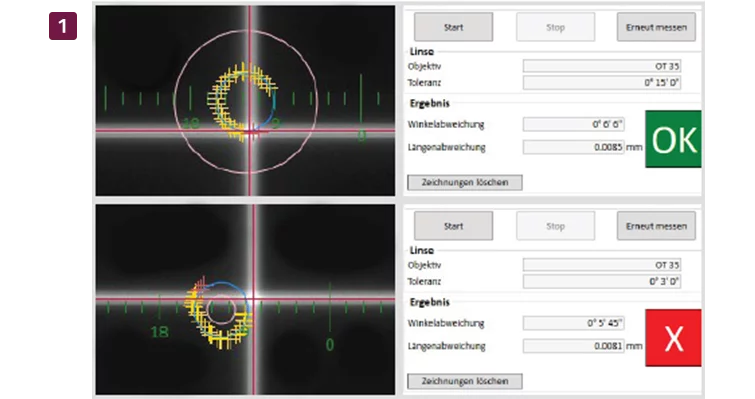This screenshot has width=755, height=399.
Task: Click Erneut messen in the lower panel
Action: point(656,226)
